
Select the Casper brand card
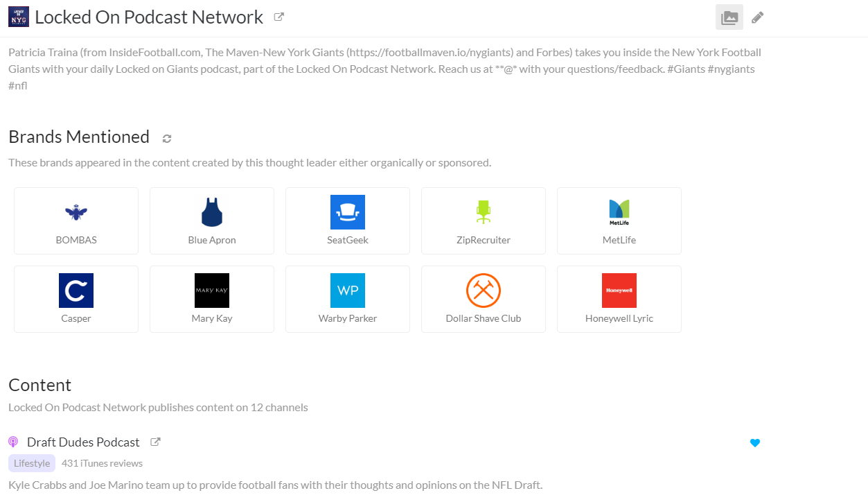(76, 299)
